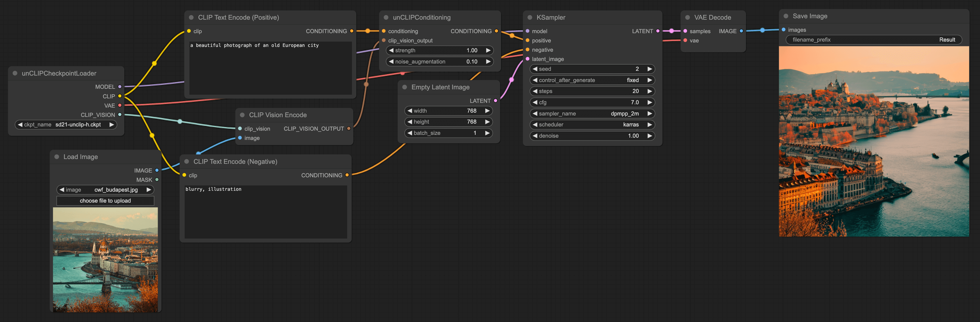Click the CLIP output socket on unCLIPCheckpointLoader
980x322 pixels.
(120, 96)
